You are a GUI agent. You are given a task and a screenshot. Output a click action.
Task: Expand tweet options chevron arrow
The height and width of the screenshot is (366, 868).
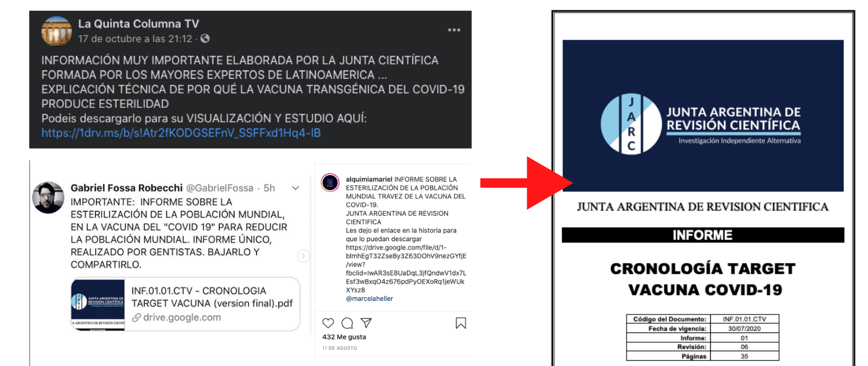click(x=296, y=188)
